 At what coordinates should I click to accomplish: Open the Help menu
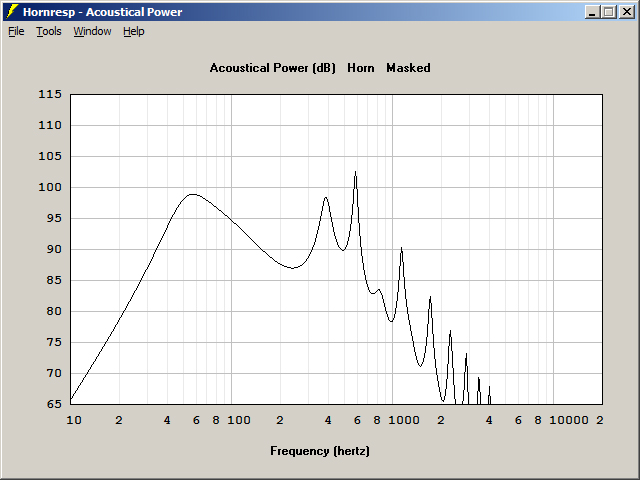pos(134,31)
